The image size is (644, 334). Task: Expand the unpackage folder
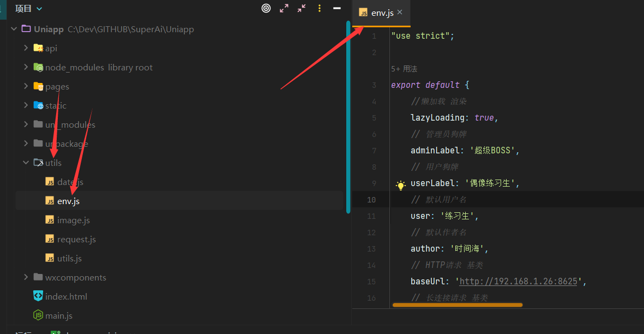point(26,144)
